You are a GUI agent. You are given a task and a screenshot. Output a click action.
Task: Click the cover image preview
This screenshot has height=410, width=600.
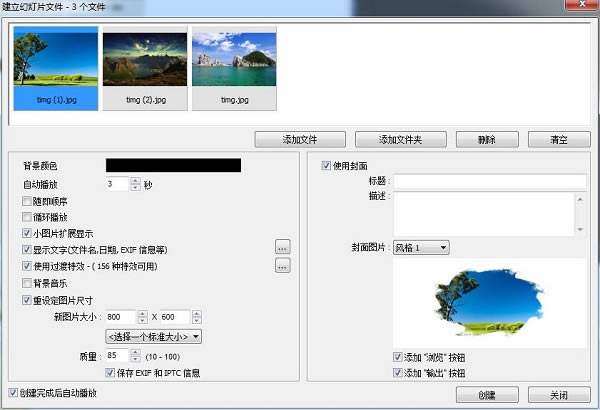pyautogui.click(x=490, y=303)
